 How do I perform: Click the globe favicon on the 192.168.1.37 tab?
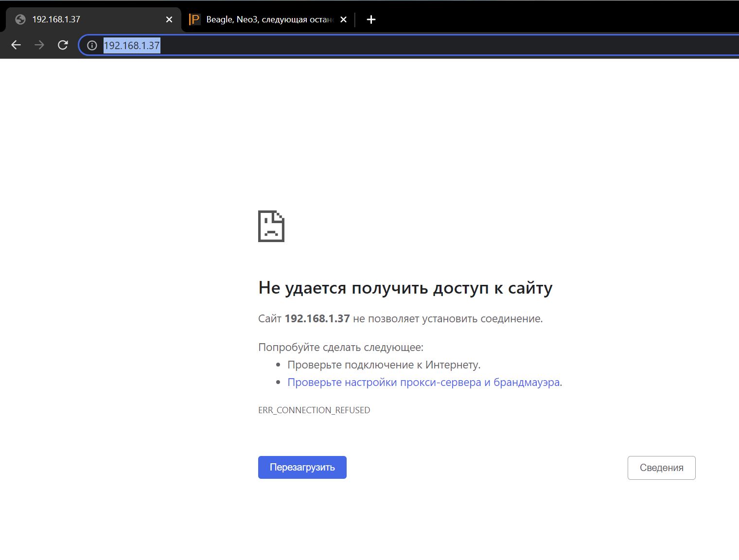pyautogui.click(x=20, y=19)
